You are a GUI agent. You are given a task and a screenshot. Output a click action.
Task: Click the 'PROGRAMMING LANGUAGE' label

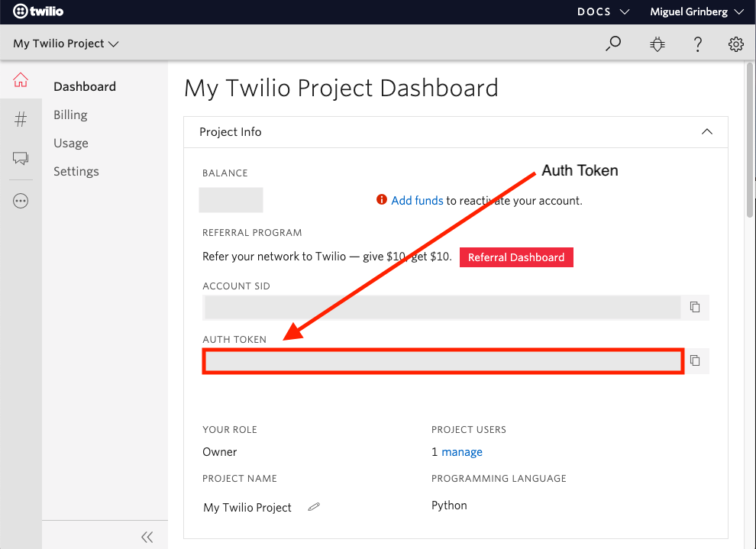pos(499,478)
